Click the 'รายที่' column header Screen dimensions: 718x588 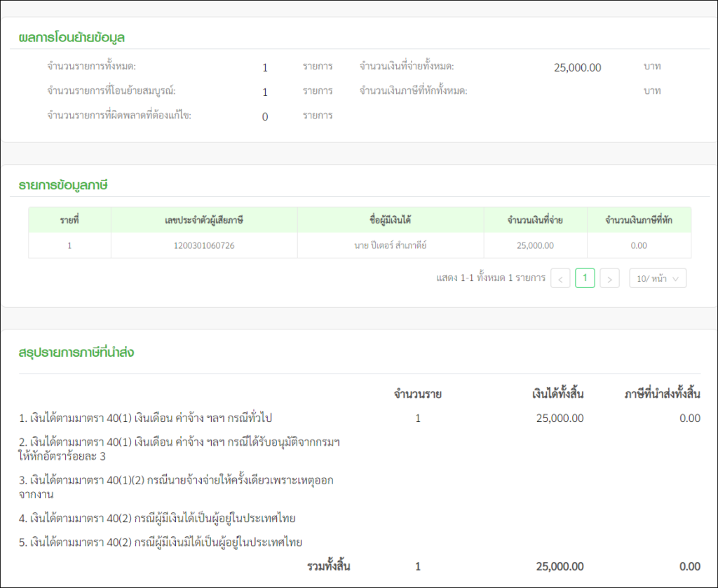69,219
